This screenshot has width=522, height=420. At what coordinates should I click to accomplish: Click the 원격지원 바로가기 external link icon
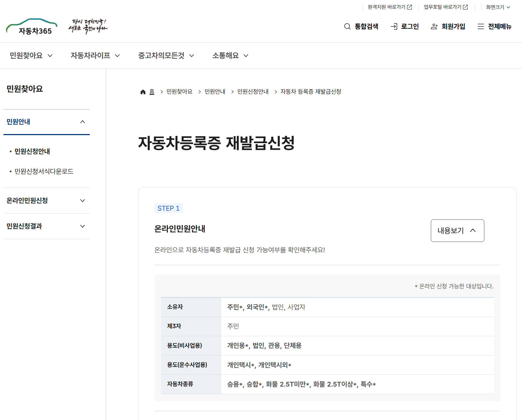point(409,7)
